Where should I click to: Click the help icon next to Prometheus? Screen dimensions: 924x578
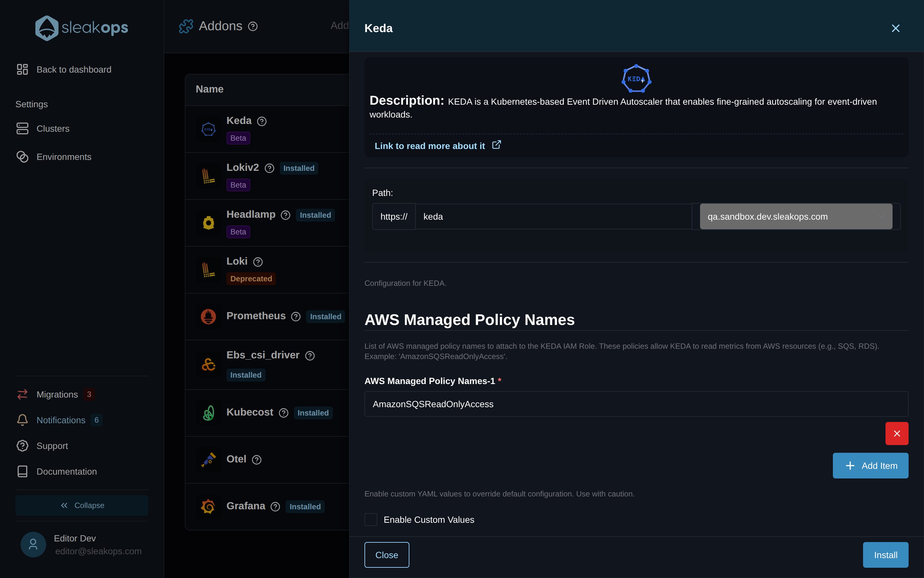pos(296,317)
